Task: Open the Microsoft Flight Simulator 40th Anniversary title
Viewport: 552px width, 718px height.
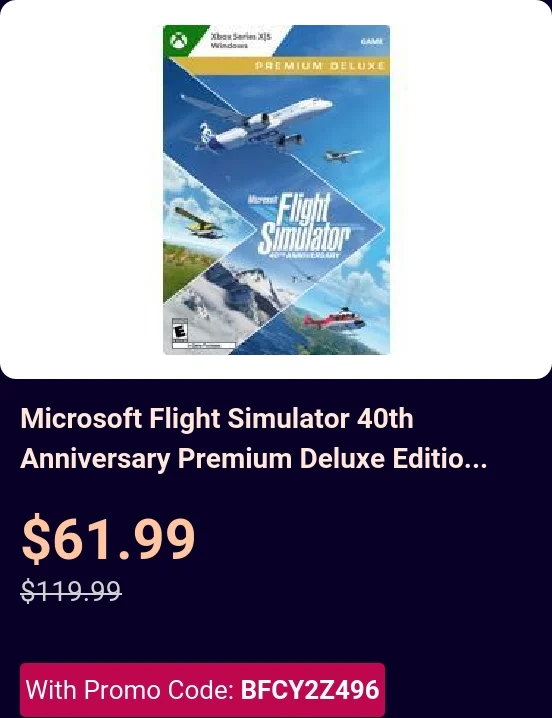Action: tap(253, 438)
